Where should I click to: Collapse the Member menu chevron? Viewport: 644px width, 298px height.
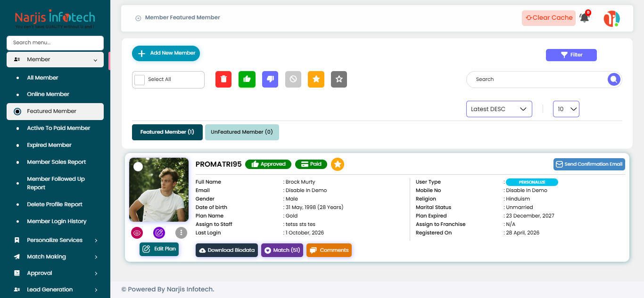[95, 60]
